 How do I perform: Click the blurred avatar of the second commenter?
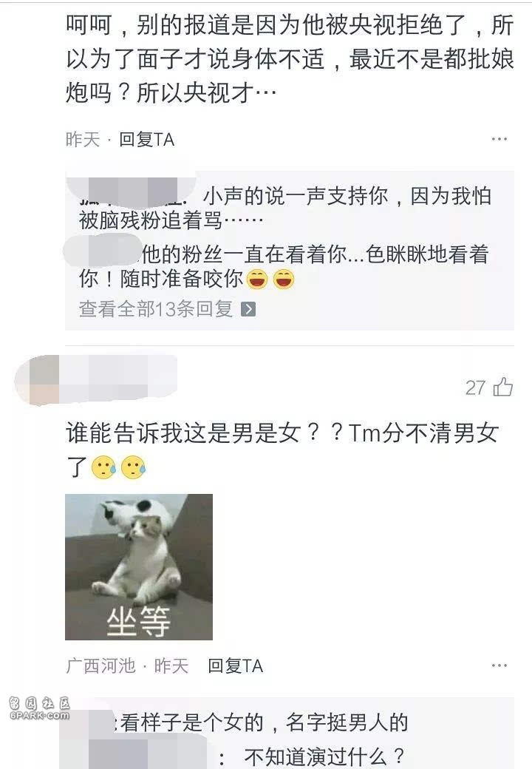click(x=37, y=380)
